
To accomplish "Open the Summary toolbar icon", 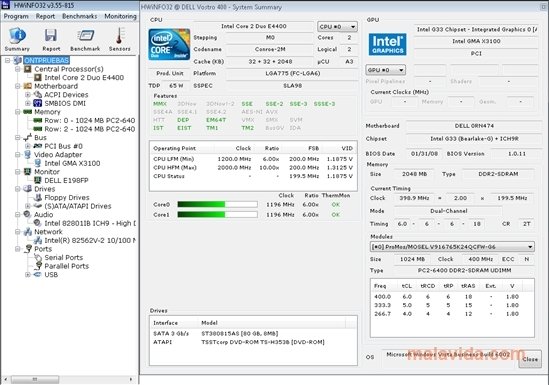I will pos(17,35).
